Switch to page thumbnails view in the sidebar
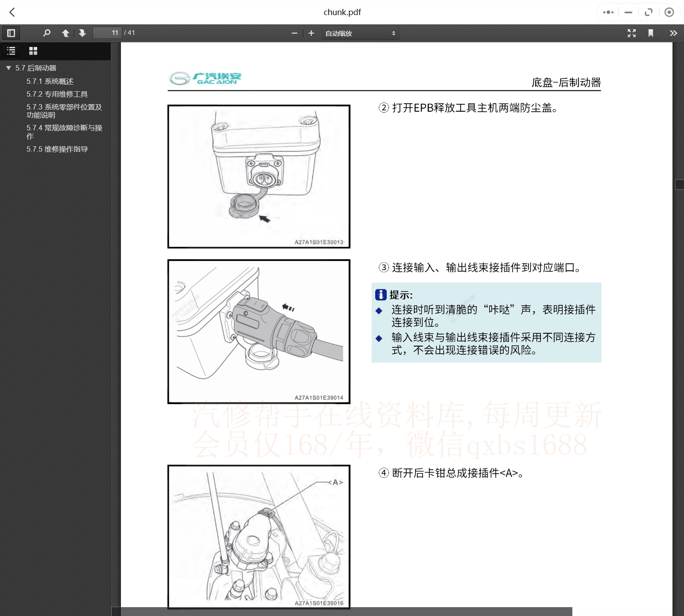 coord(33,51)
